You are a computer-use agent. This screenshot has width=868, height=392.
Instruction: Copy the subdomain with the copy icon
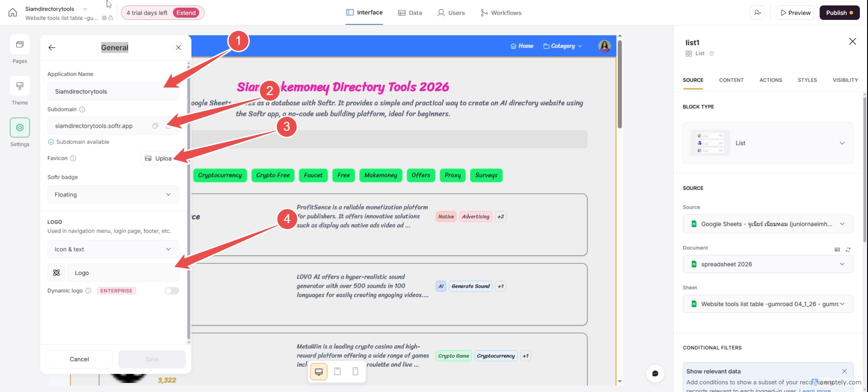[x=155, y=126]
